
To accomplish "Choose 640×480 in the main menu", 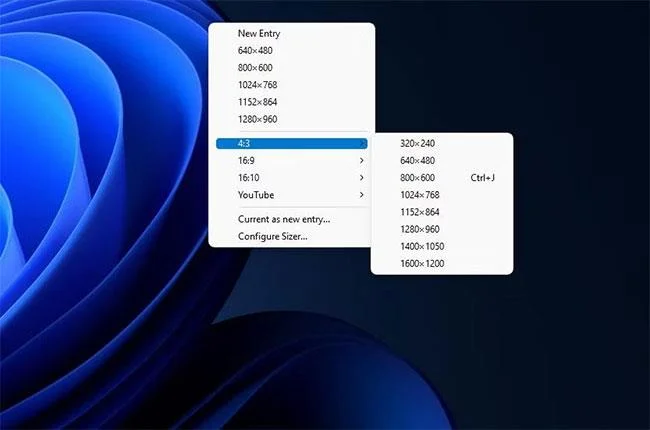I will tap(291, 51).
